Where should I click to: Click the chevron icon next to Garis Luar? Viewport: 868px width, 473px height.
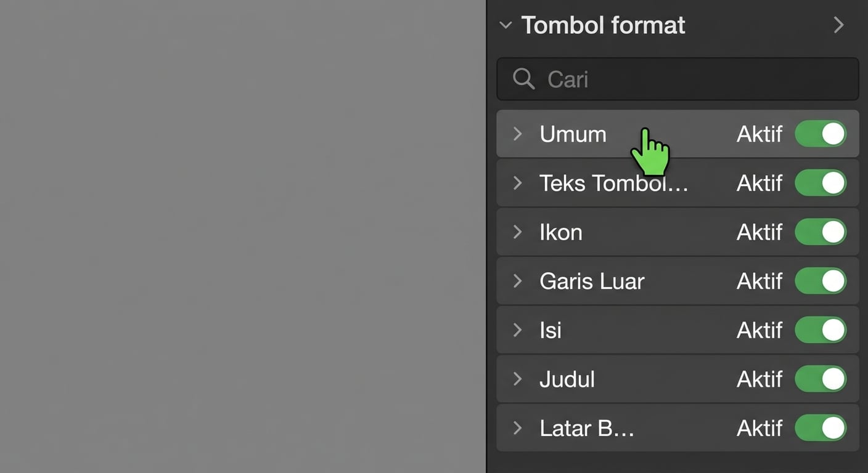[517, 281]
